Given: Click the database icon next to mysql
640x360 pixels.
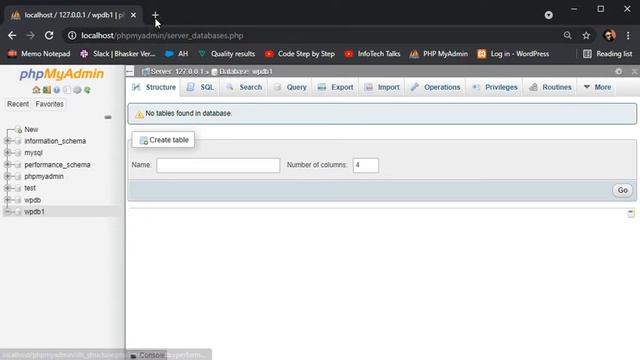Looking at the screenshot, I should pyautogui.click(x=18, y=153).
